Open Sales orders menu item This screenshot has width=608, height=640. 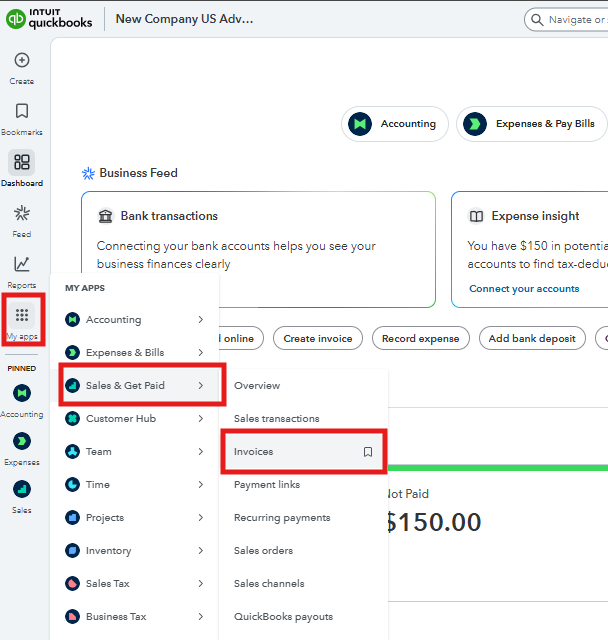coord(303,551)
